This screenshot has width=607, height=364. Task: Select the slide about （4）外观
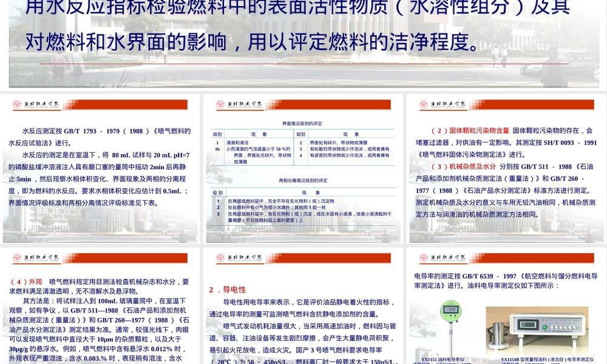coord(100,306)
